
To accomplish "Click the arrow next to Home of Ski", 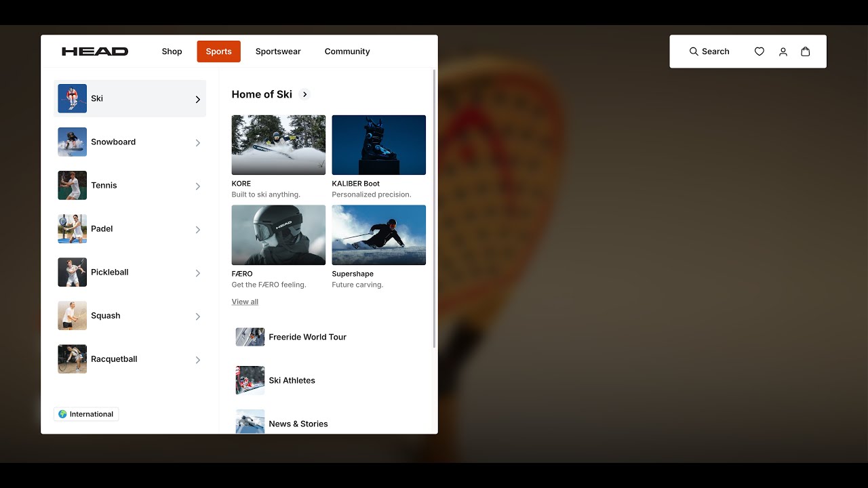I will click(304, 94).
